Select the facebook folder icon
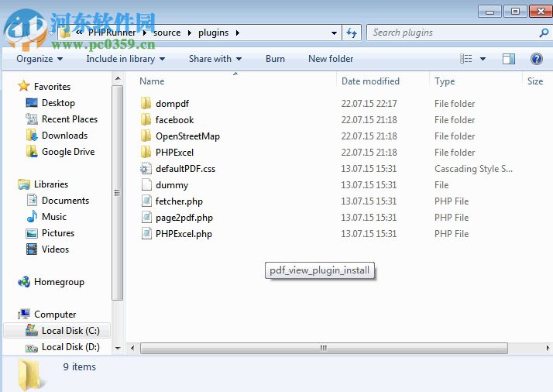 pyautogui.click(x=146, y=119)
